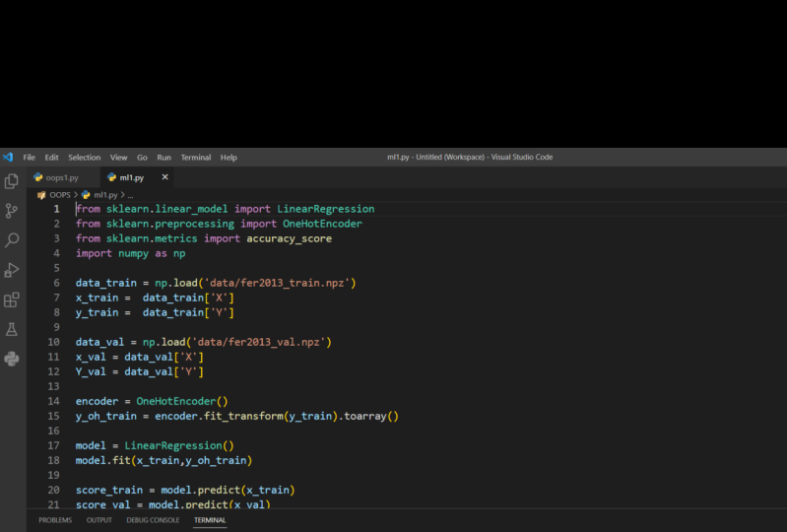This screenshot has width=787, height=532.
Task: Click 'fit_transform' method call on line 15
Action: [243, 416]
